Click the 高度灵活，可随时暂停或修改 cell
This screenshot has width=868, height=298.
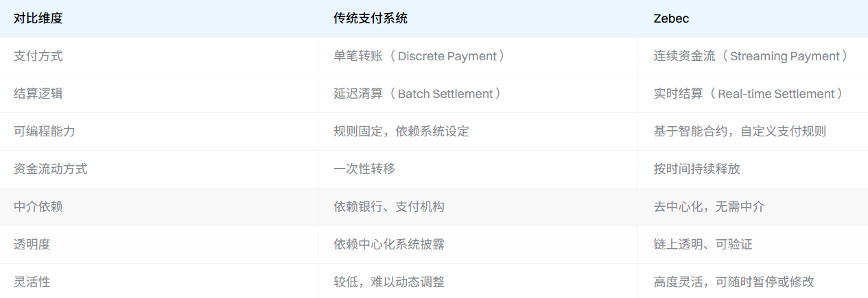(x=734, y=282)
